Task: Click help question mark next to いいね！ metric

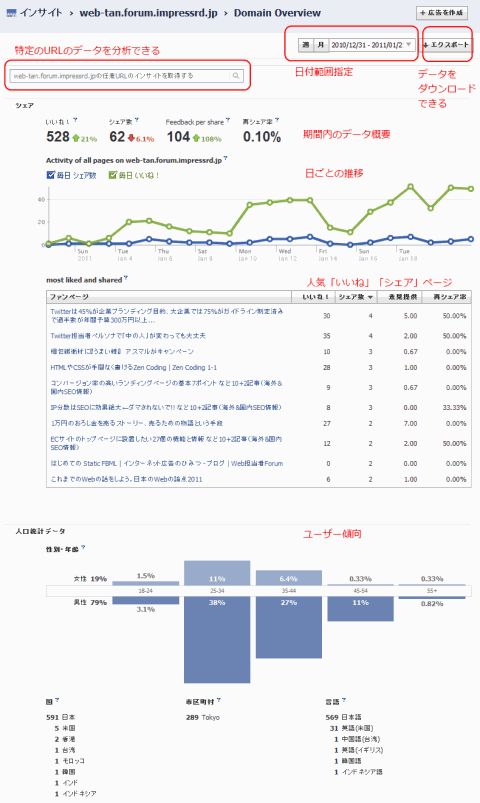Action: point(75,120)
